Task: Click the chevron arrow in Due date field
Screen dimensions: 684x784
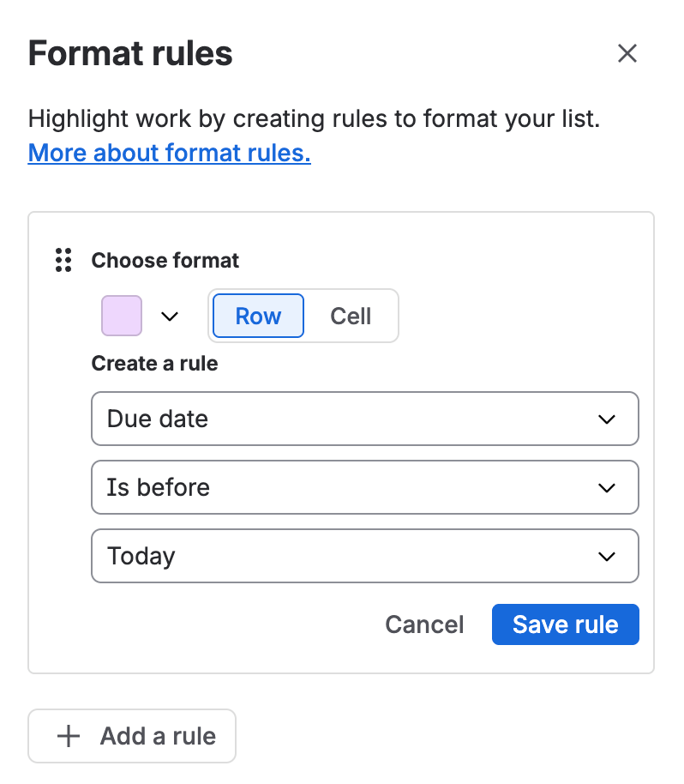Action: 607,419
